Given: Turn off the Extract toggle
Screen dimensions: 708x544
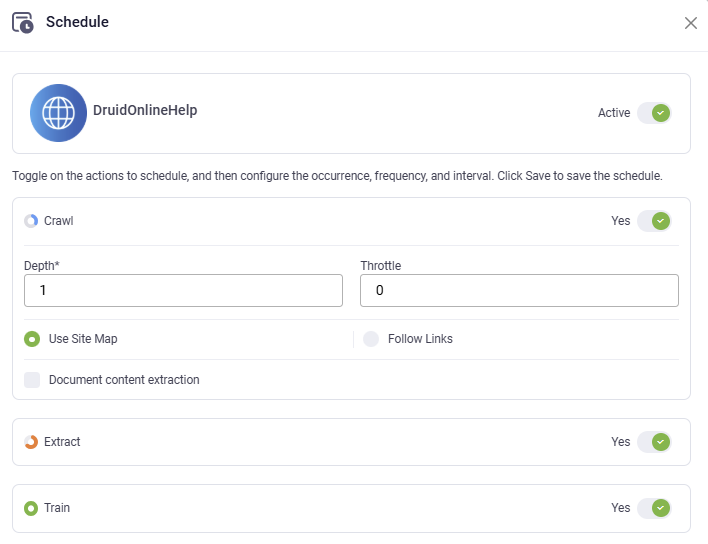Looking at the screenshot, I should point(653,442).
